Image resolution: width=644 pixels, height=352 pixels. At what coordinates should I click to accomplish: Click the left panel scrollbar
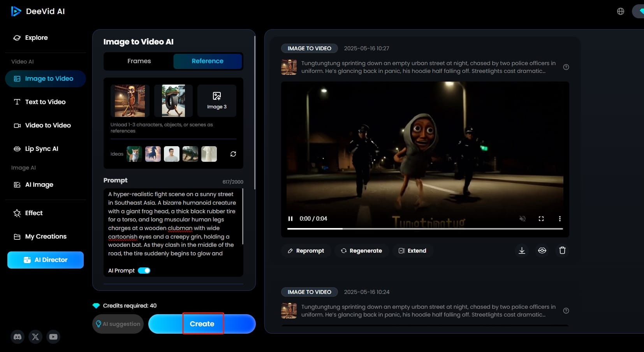(255, 113)
